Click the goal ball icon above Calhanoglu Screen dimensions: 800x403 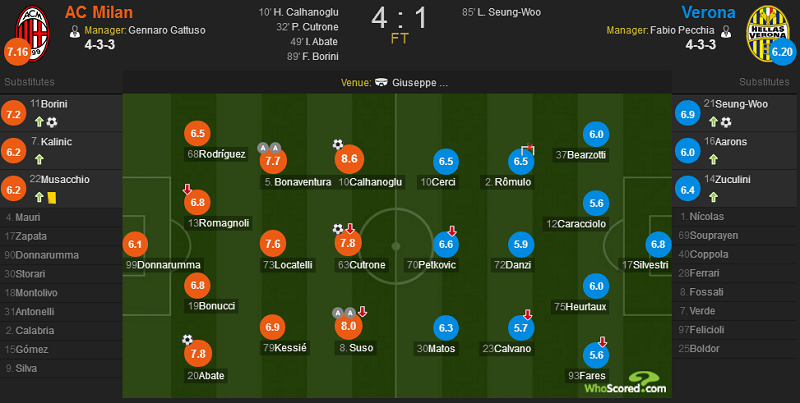coord(338,144)
